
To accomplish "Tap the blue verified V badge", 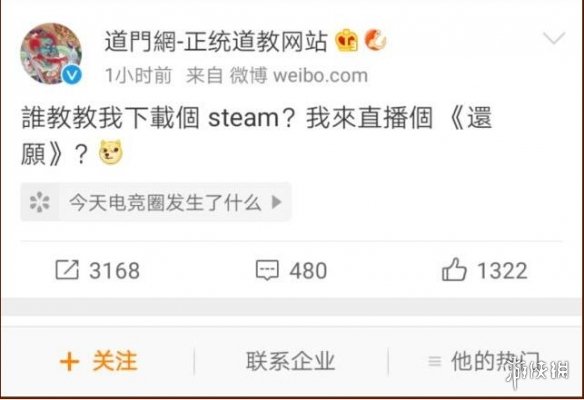I will click(x=72, y=76).
